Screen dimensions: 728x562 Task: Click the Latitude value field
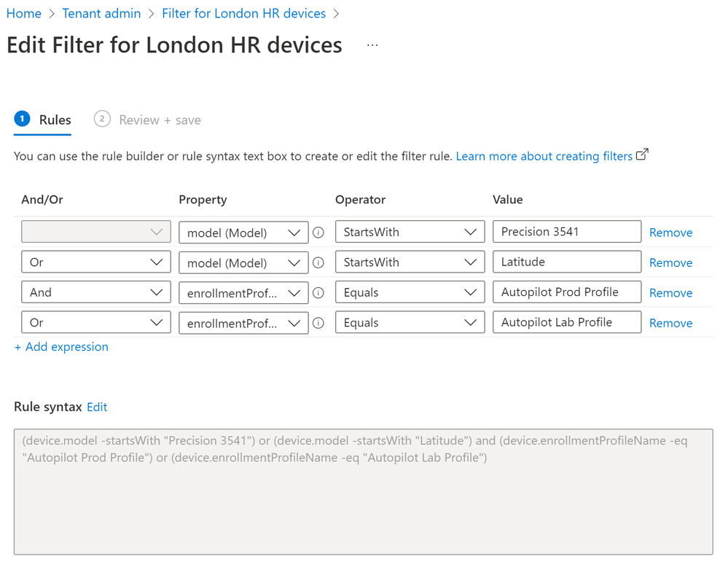[x=566, y=262]
